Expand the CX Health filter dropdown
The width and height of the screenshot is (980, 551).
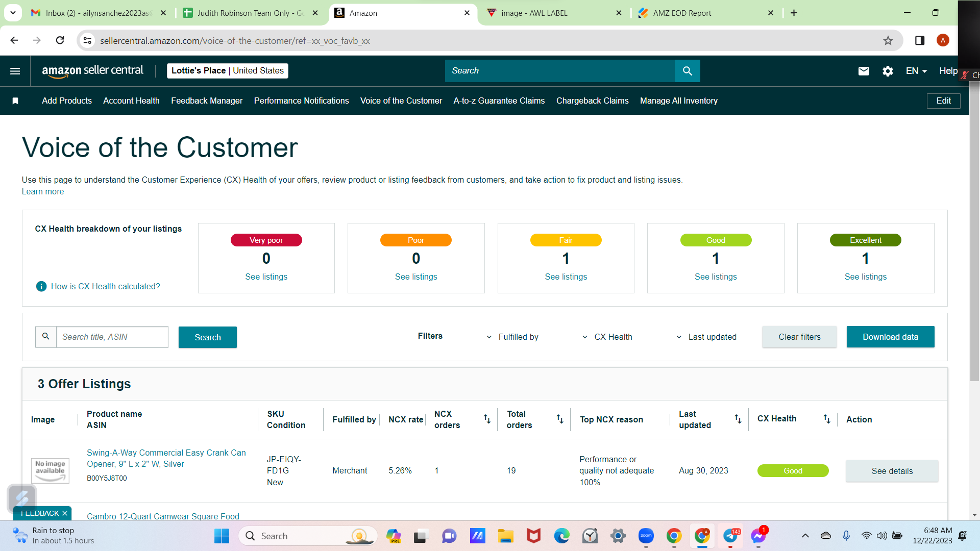[607, 337]
